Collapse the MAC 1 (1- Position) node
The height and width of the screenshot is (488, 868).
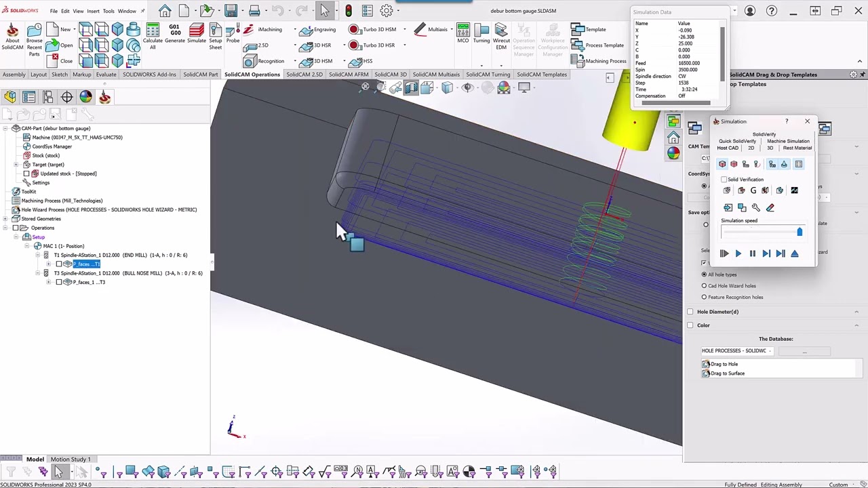[27, 246]
